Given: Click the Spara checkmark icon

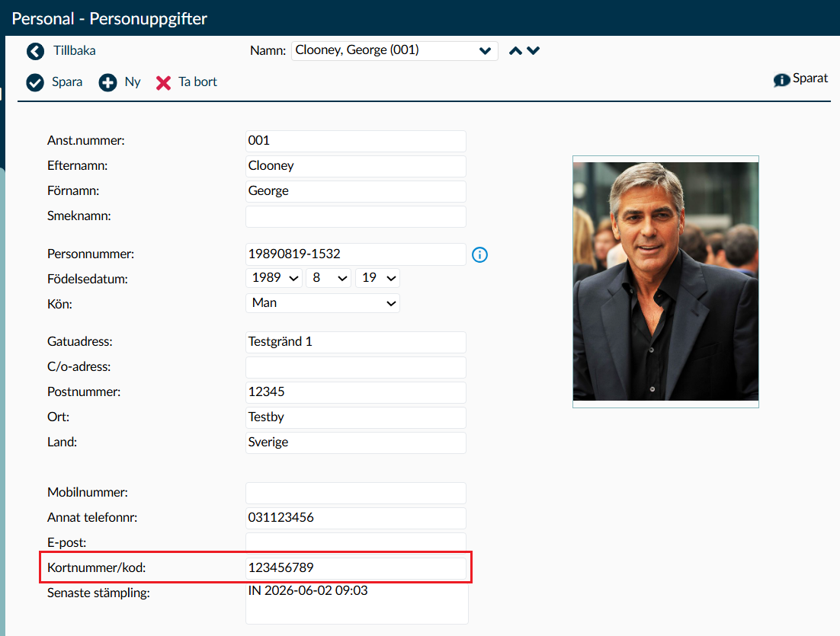Looking at the screenshot, I should point(35,82).
